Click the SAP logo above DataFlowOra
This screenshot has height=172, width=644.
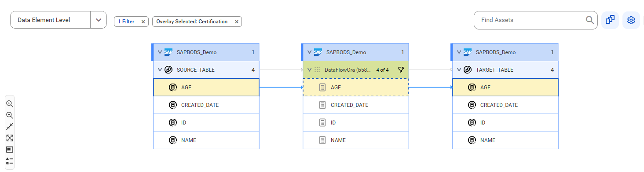click(x=318, y=52)
